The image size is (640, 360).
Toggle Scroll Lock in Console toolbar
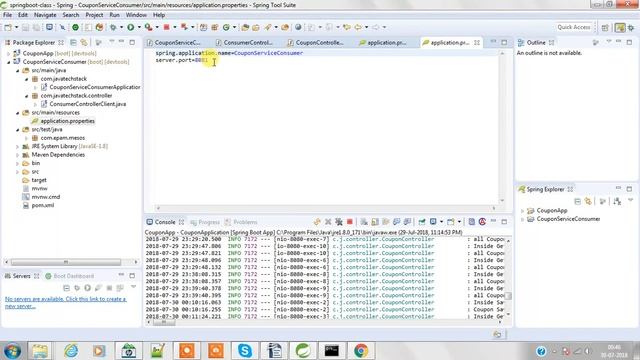[x=375, y=222]
